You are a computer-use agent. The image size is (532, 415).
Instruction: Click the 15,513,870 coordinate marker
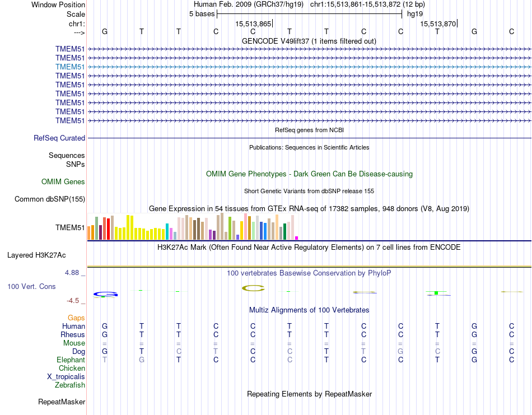pyautogui.click(x=438, y=24)
